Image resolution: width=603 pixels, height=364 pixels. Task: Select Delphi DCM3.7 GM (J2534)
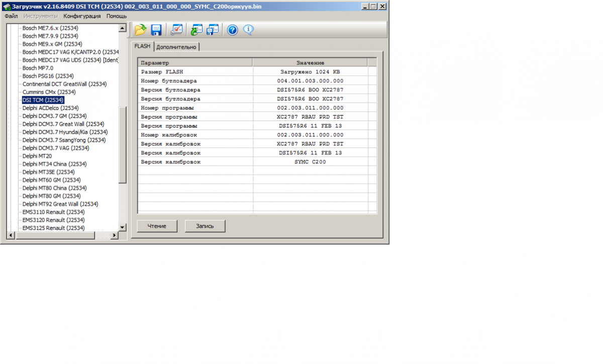(55, 116)
